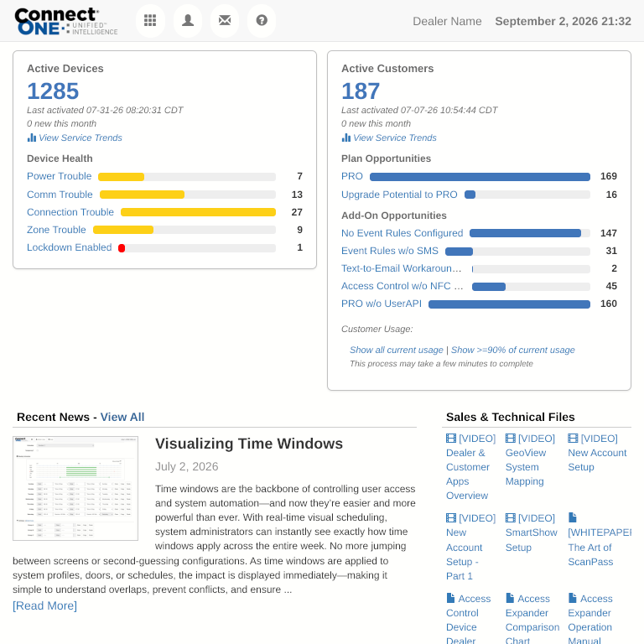Open No Event Rules Configured link
Viewport: 644px width, 644px height.
tap(402, 233)
